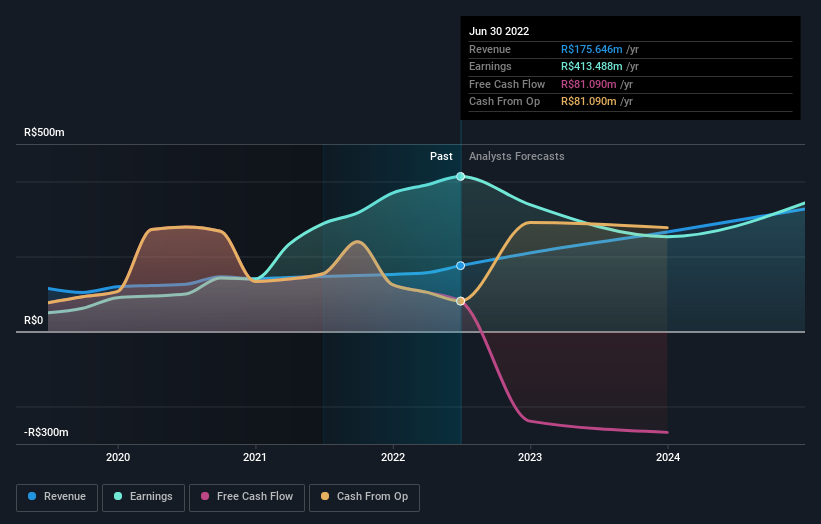The image size is (821, 524).
Task: Toggle the Earnings legend button
Action: [x=143, y=497]
